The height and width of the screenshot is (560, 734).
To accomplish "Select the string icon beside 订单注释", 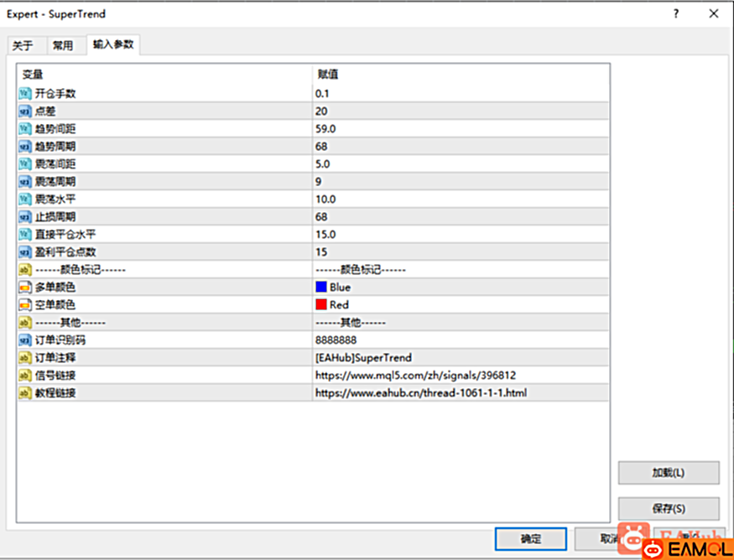I will (x=24, y=358).
